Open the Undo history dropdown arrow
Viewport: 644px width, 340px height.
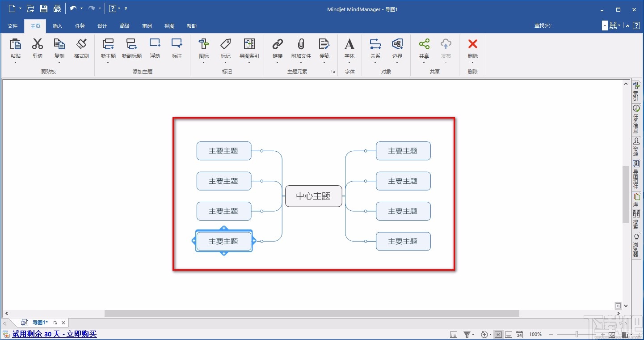[x=81, y=8]
